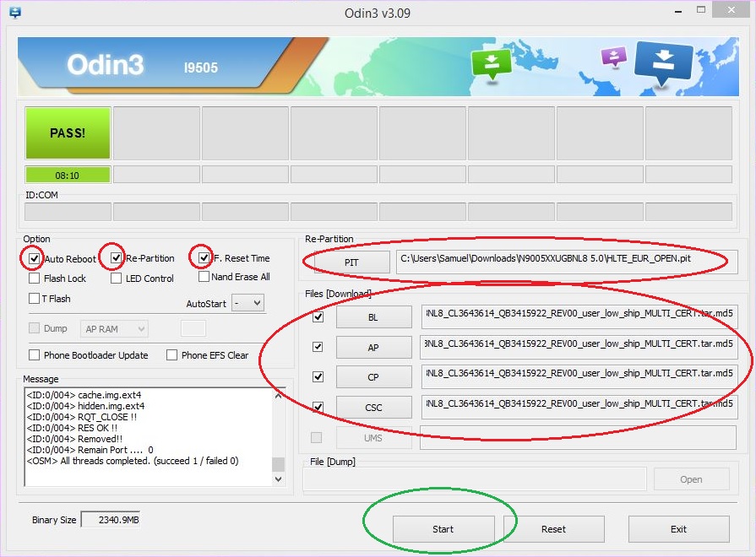Choose a file with the AP button

373,347
